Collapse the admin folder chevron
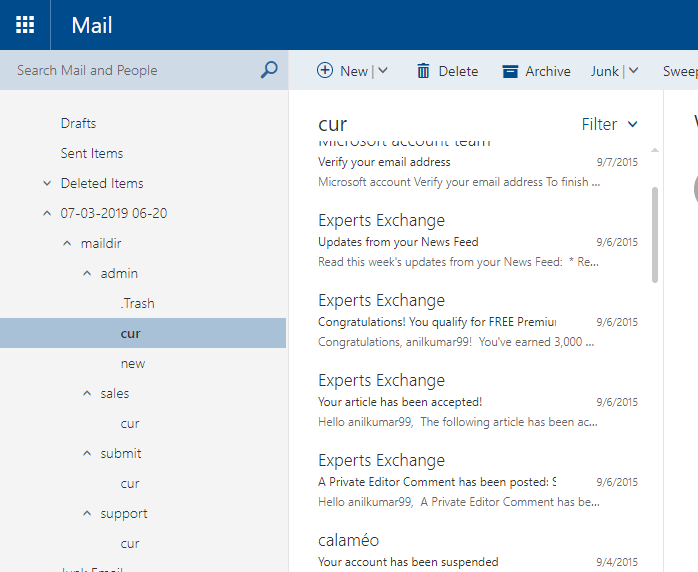This screenshot has width=698, height=572. 87,273
